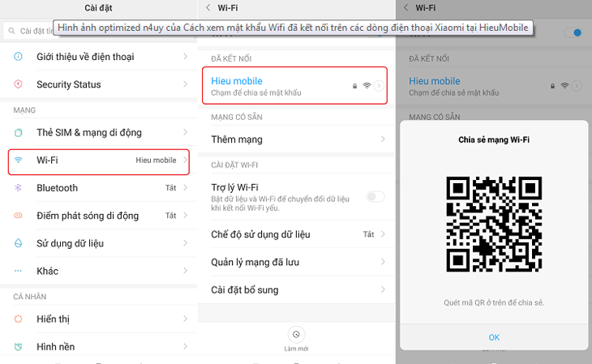Tap the Làm mới refresh icon
This screenshot has width=592, height=364.
click(x=296, y=334)
